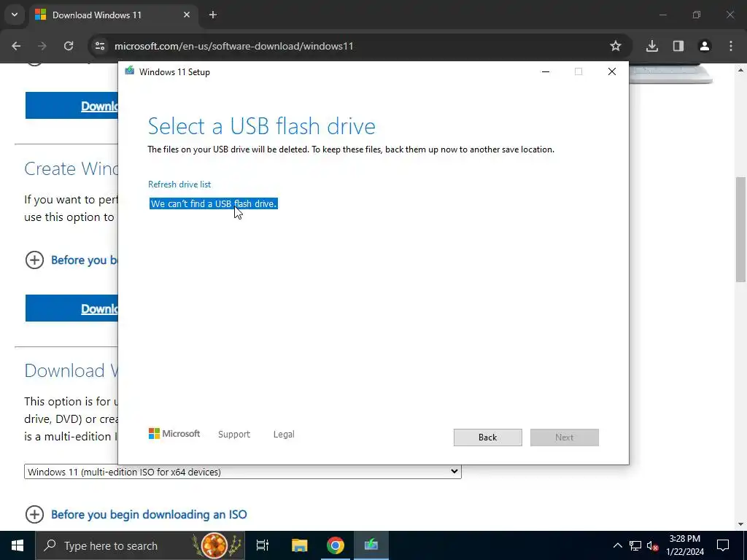Open tab search dropdown arrow

click(x=15, y=15)
